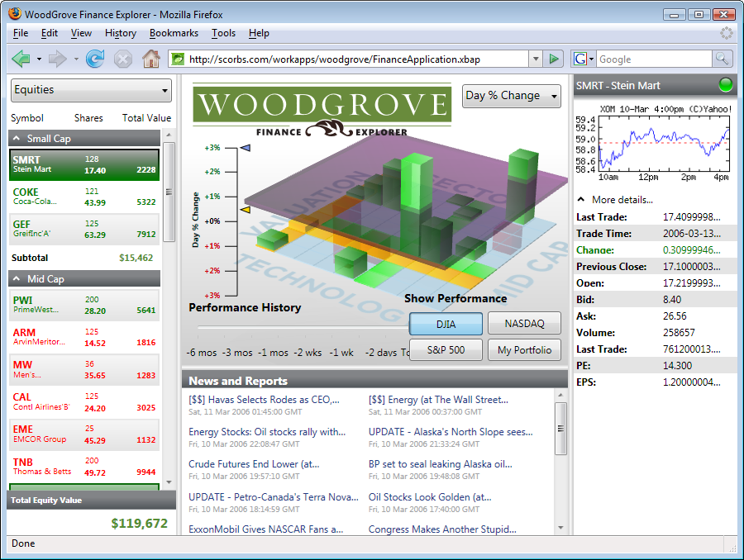The height and width of the screenshot is (560, 744).
Task: Open the Tools menu
Action: pyautogui.click(x=223, y=33)
